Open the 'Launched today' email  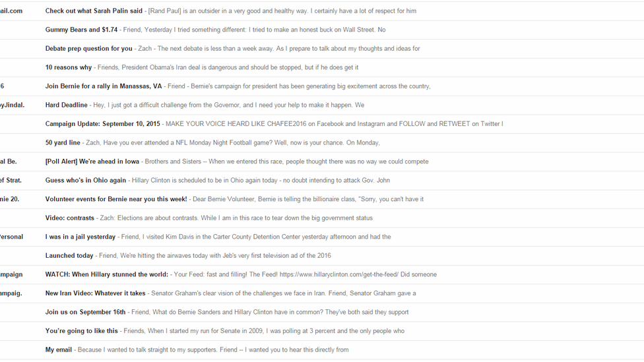click(322, 256)
